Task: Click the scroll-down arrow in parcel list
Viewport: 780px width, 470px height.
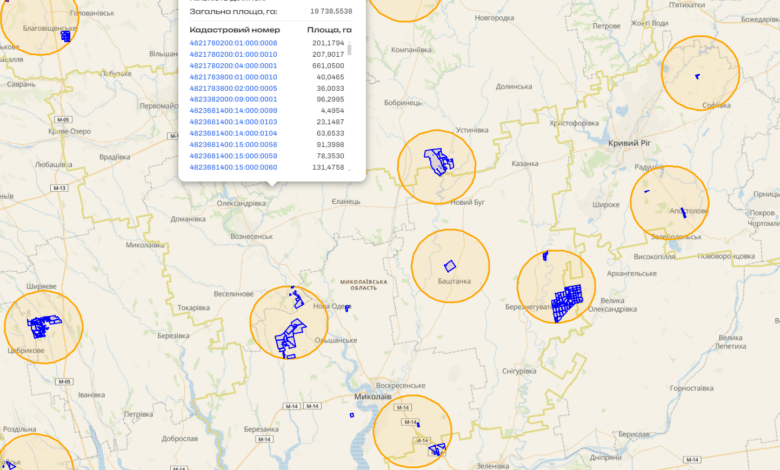Action: pos(349,168)
